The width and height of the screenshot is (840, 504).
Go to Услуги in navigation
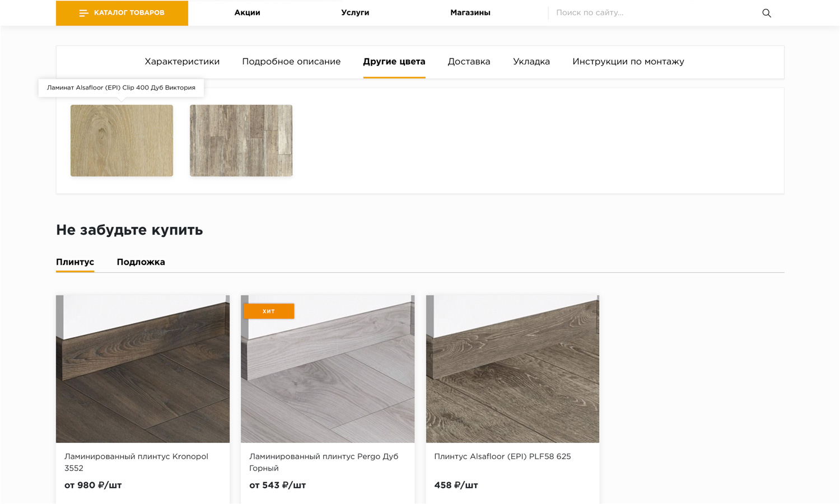pyautogui.click(x=355, y=13)
